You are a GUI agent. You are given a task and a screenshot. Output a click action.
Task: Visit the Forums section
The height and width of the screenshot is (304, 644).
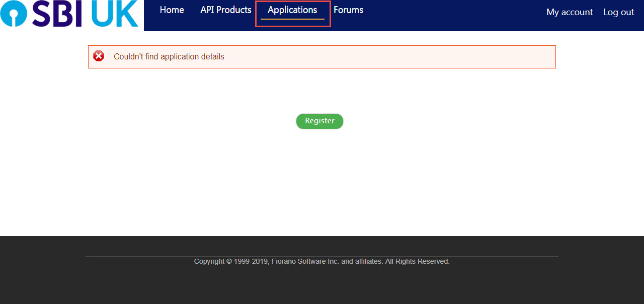(x=348, y=10)
